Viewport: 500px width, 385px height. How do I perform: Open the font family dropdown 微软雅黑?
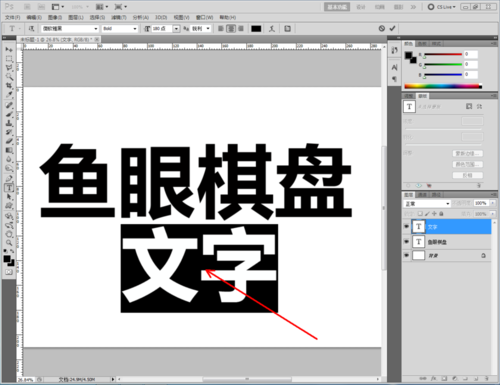[70, 29]
